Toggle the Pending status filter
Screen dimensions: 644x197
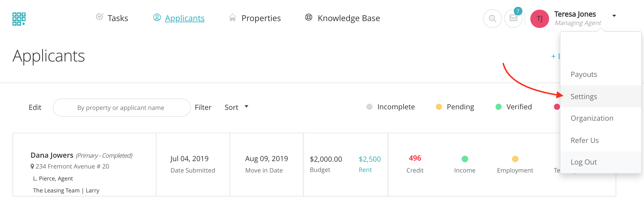[x=455, y=107]
